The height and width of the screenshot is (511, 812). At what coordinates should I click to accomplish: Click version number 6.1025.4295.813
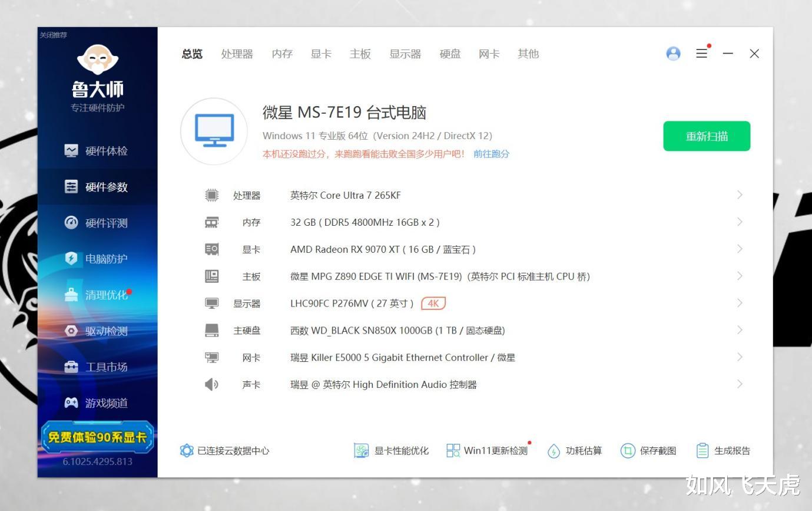[x=98, y=461]
